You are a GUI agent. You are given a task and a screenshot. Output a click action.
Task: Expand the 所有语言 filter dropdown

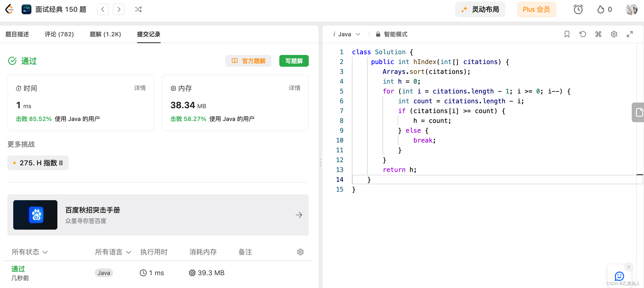(x=113, y=252)
